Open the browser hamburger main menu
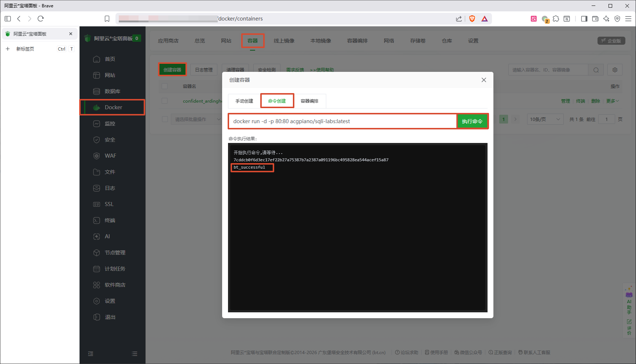The height and width of the screenshot is (364, 636). pos(628,19)
